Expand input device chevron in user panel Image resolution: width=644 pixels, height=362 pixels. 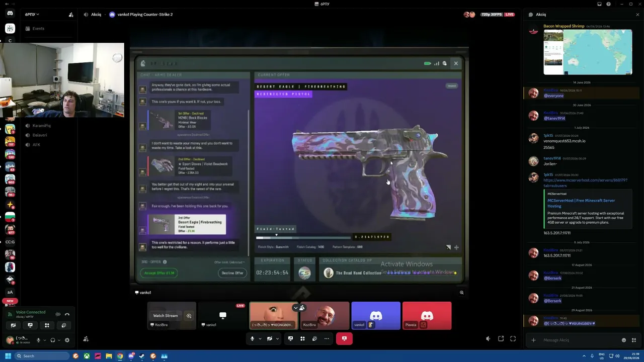[x=45, y=340]
